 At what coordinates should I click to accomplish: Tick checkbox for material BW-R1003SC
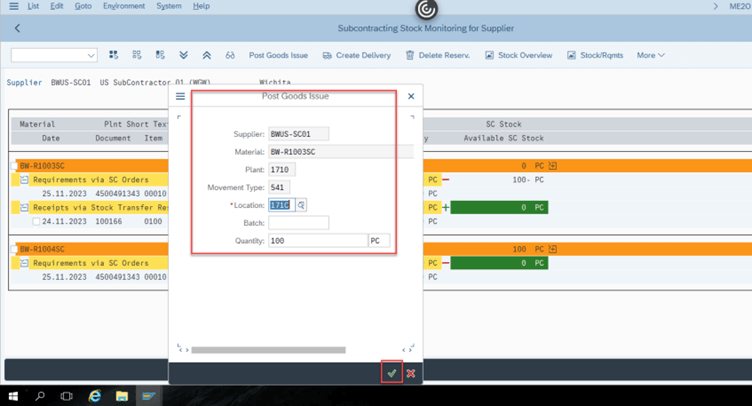pyautogui.click(x=14, y=166)
